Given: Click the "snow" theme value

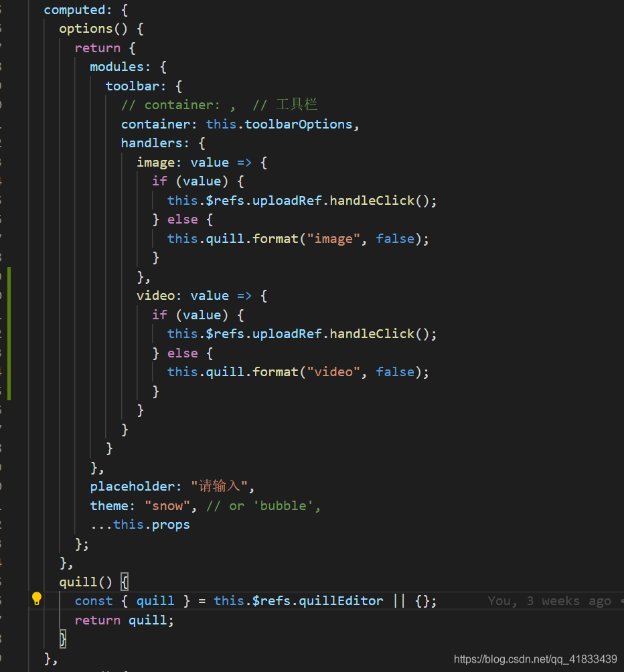Looking at the screenshot, I should click(x=167, y=505).
